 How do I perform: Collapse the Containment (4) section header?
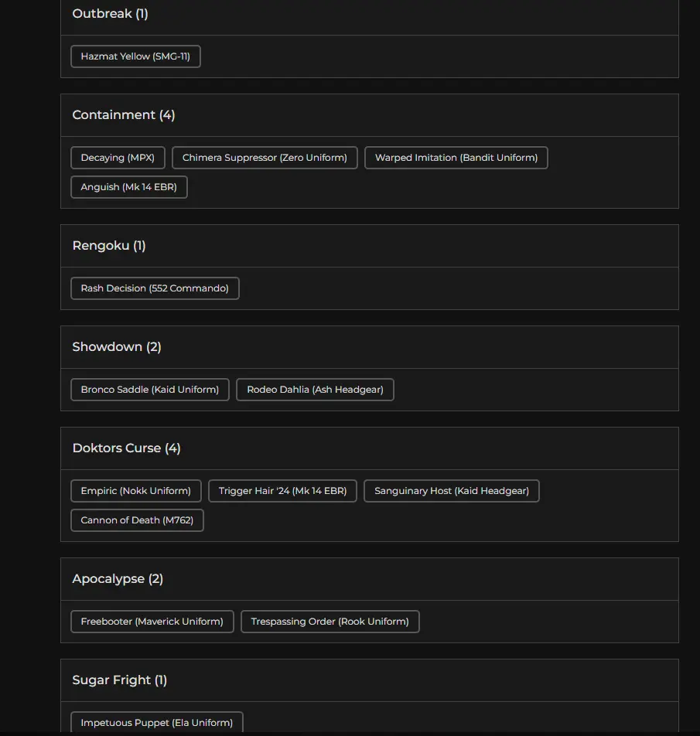click(124, 115)
